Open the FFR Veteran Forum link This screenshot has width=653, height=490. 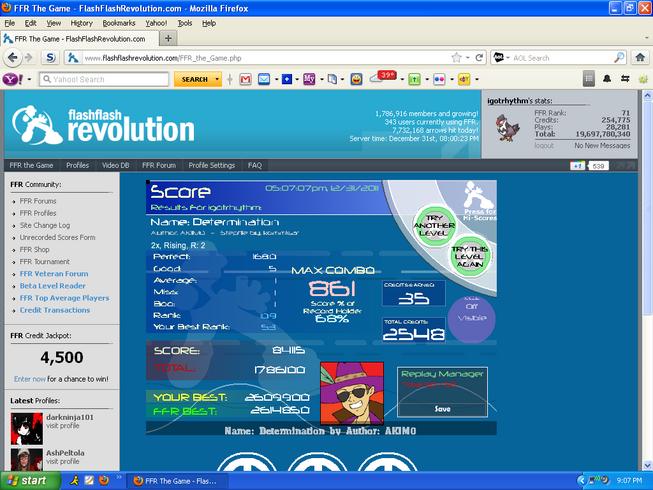coord(54,274)
